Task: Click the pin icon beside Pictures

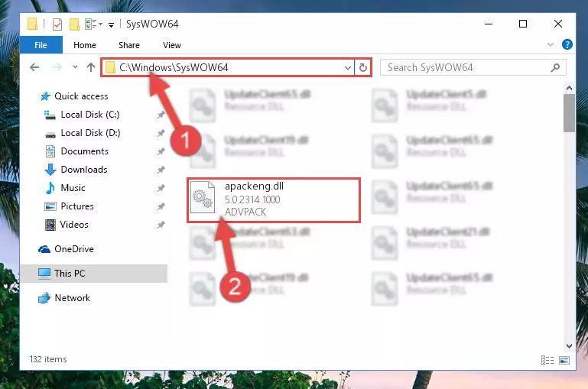Action: pos(161,206)
